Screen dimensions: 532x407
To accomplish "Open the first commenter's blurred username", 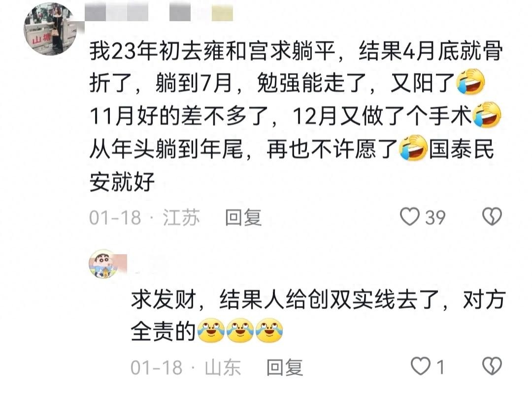I will [x=159, y=12].
